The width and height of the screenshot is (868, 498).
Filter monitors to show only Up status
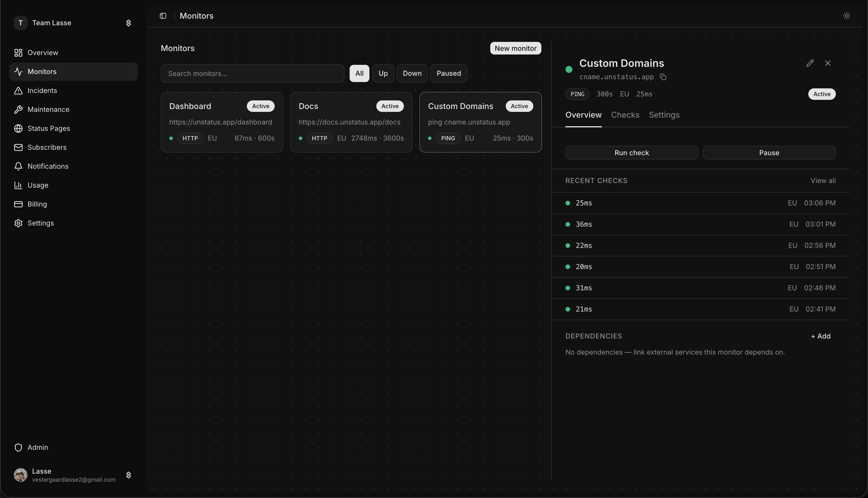tap(383, 73)
